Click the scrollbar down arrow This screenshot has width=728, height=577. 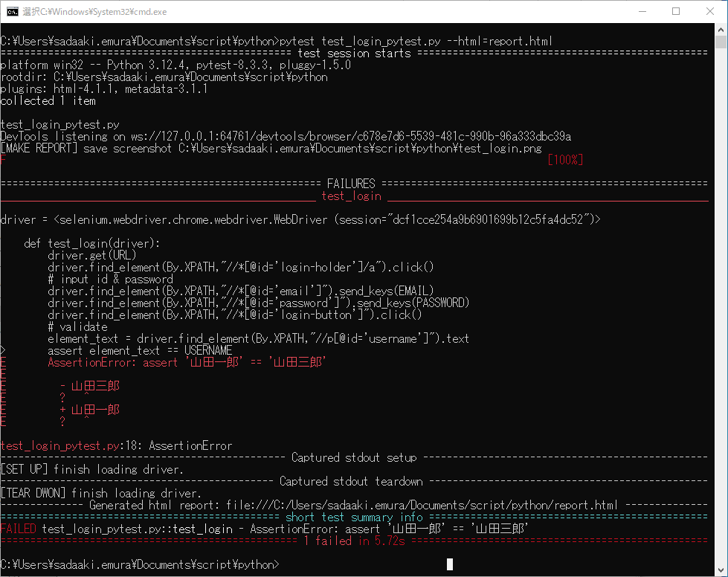(720, 569)
